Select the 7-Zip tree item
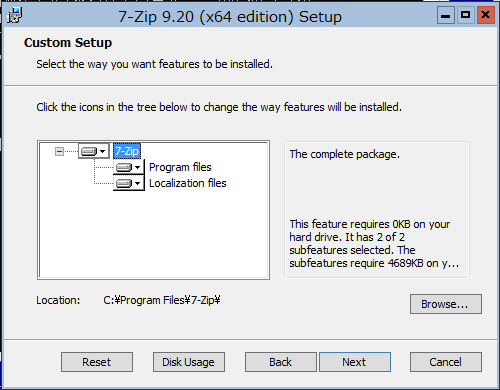Viewport: 500px width, 390px height. 127,151
